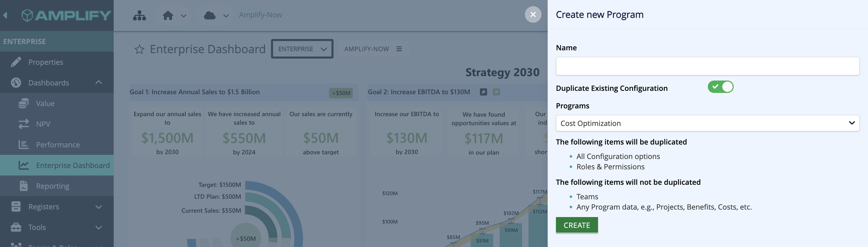Viewport: 868px width, 247px height.
Task: Click the Name input field
Action: pyautogui.click(x=708, y=66)
